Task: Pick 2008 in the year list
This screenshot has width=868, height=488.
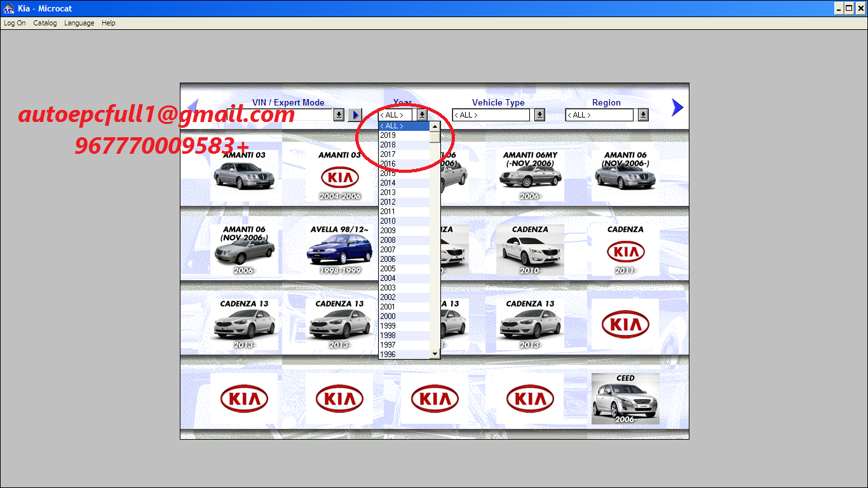Action: tap(404, 240)
